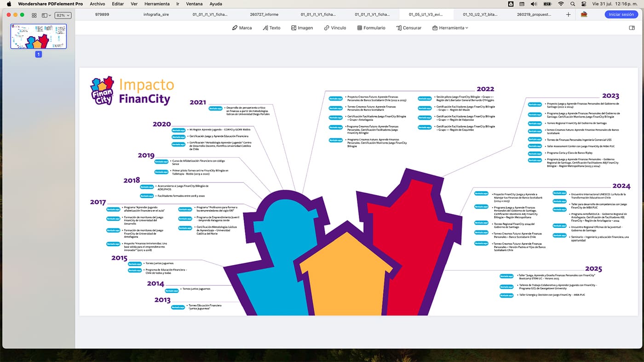Activate the Censurar redaction tool

coord(409,28)
